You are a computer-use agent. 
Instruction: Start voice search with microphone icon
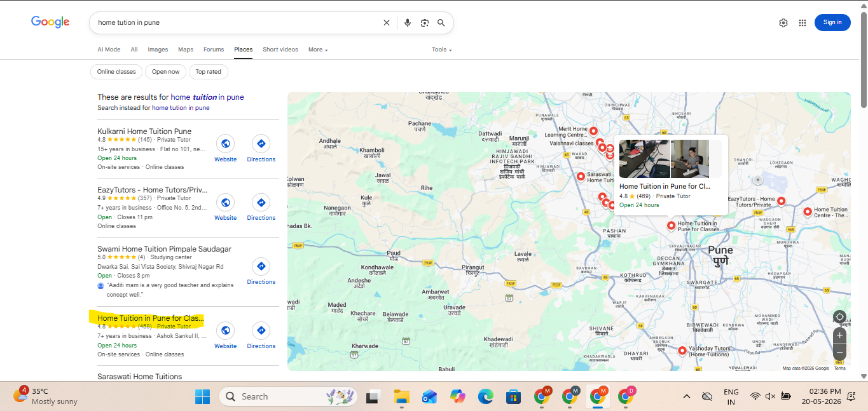coord(408,22)
